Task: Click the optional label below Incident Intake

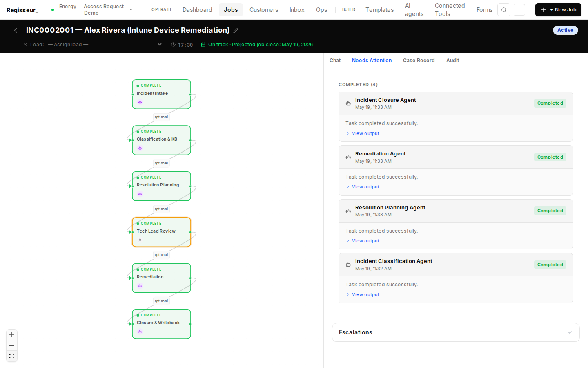Action: [161, 117]
